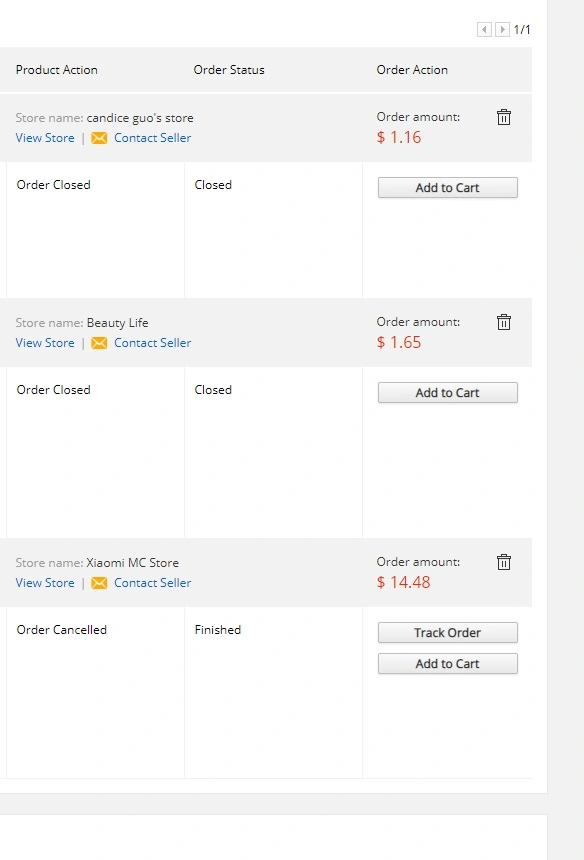This screenshot has height=860, width=584.
Task: View Store for Xiaomi MC Store
Action: [x=45, y=582]
